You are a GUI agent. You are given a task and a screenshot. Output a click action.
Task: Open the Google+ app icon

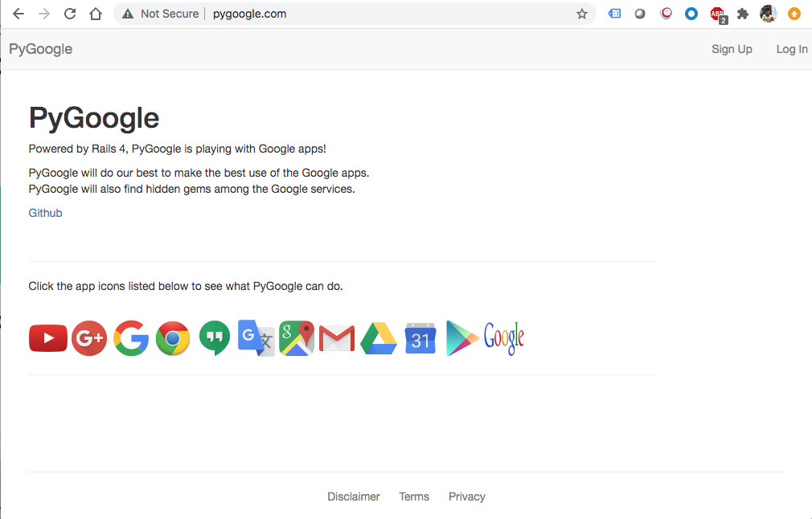point(89,338)
